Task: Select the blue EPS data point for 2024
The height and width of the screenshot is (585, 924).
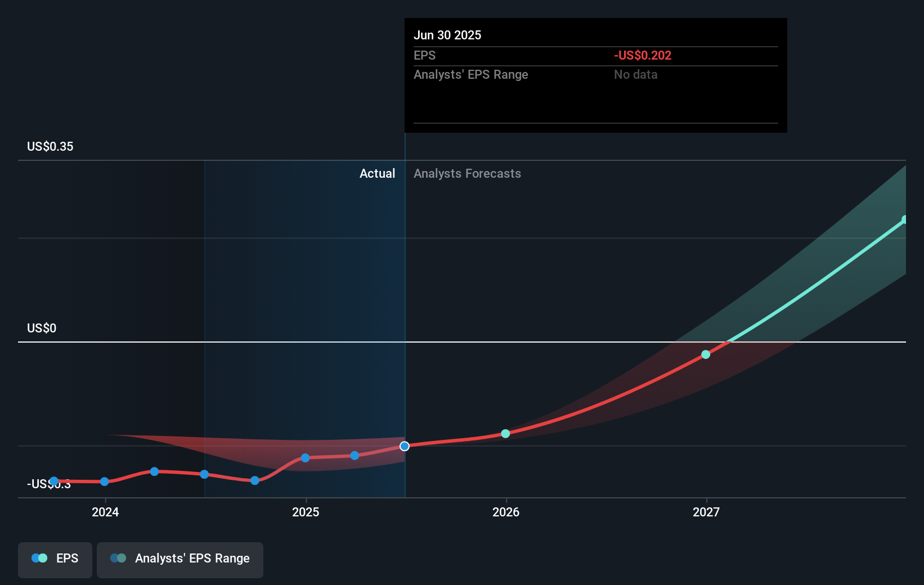Action: click(105, 481)
